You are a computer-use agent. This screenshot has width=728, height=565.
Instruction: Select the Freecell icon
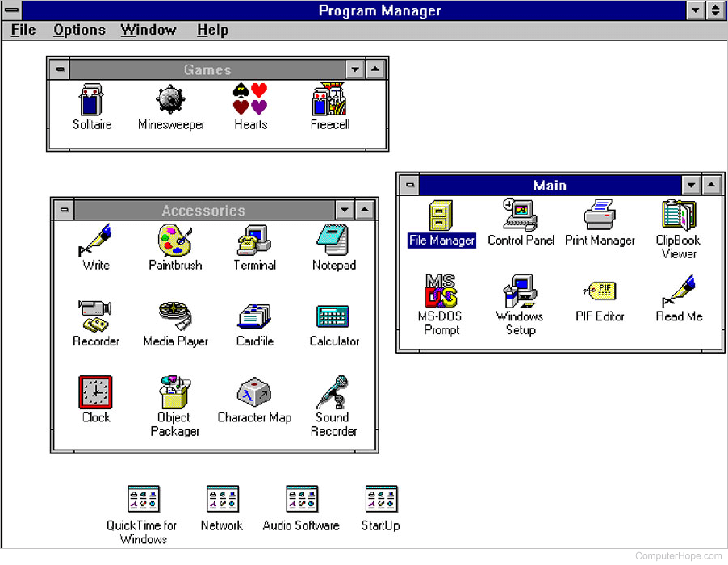coord(329,99)
